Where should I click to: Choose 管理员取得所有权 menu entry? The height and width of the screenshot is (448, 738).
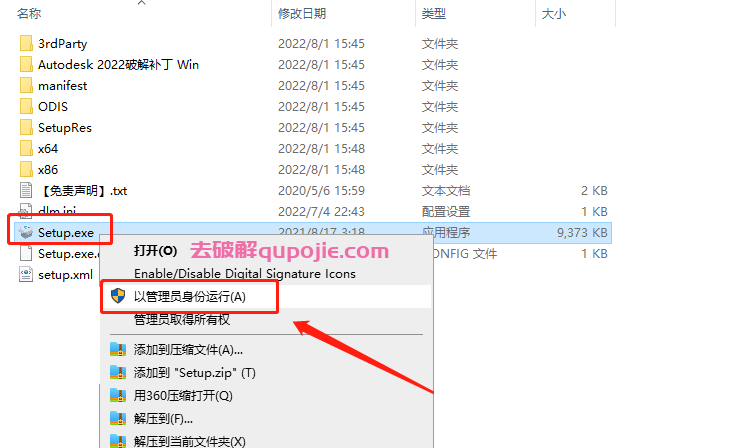(182, 320)
